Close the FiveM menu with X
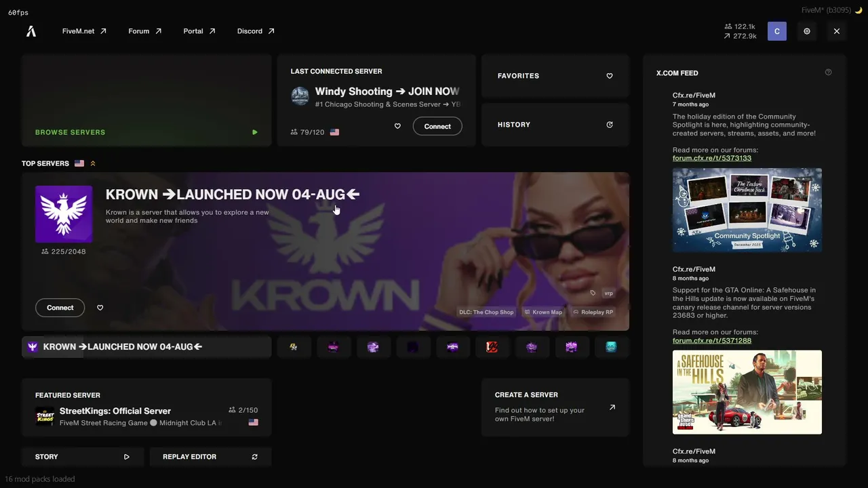The image size is (868, 488). coord(837,31)
